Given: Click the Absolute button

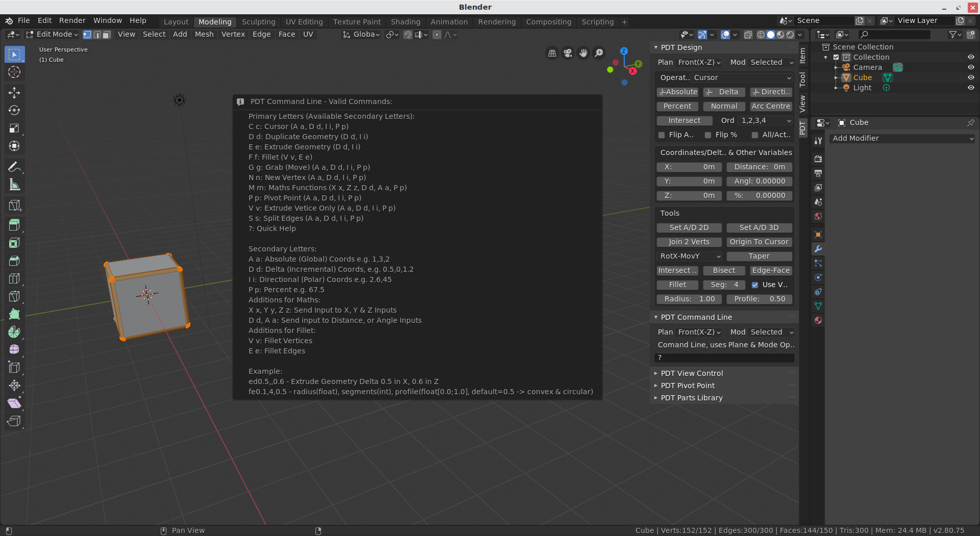Looking at the screenshot, I should [677, 92].
